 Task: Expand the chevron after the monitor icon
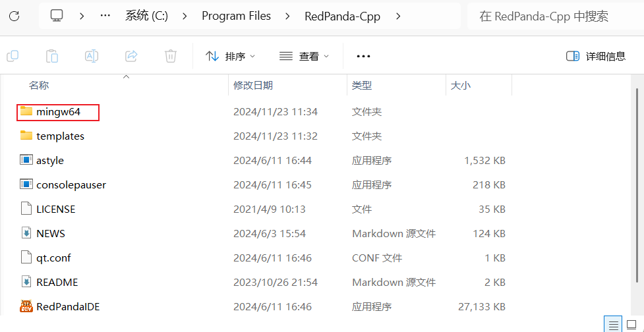click(82, 16)
